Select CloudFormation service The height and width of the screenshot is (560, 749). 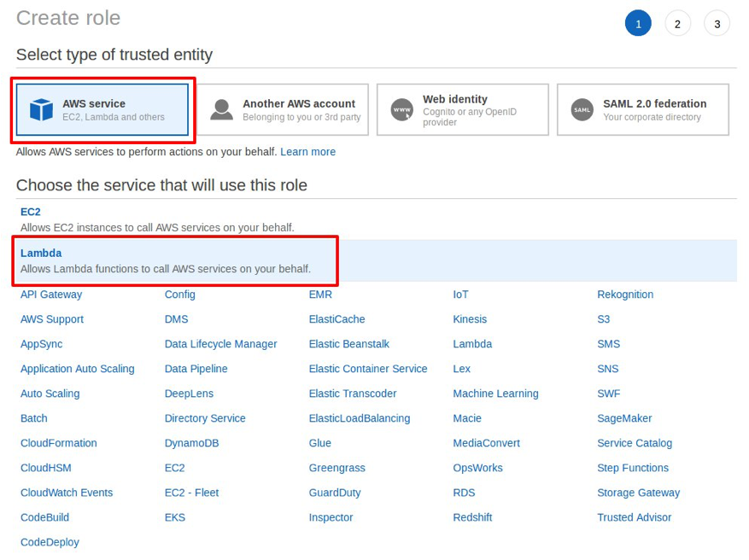[59, 443]
